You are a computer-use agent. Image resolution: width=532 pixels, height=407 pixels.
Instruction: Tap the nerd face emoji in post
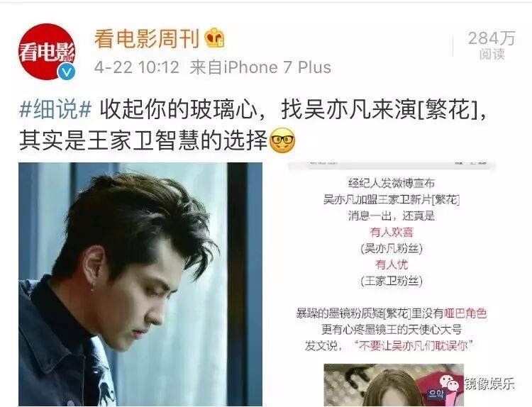coord(282,140)
